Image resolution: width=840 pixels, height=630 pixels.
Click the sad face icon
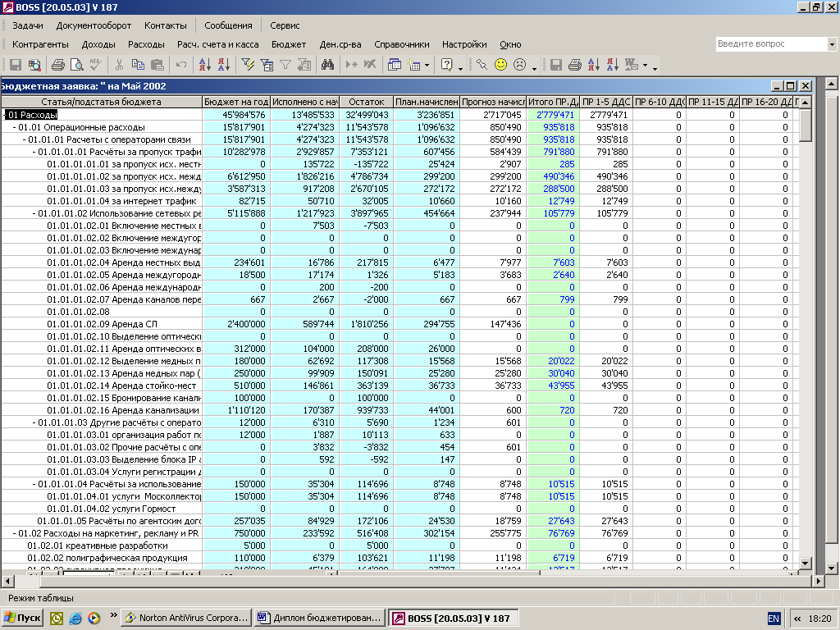tap(520, 65)
